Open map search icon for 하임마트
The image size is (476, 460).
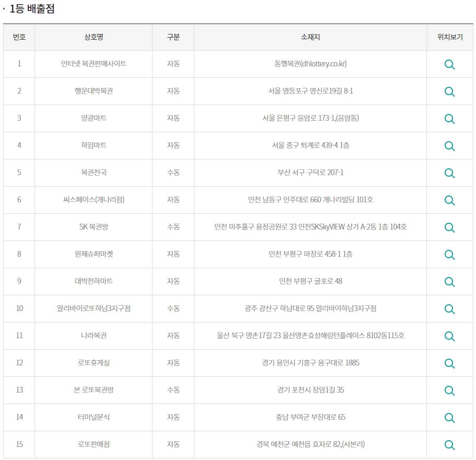(449, 146)
